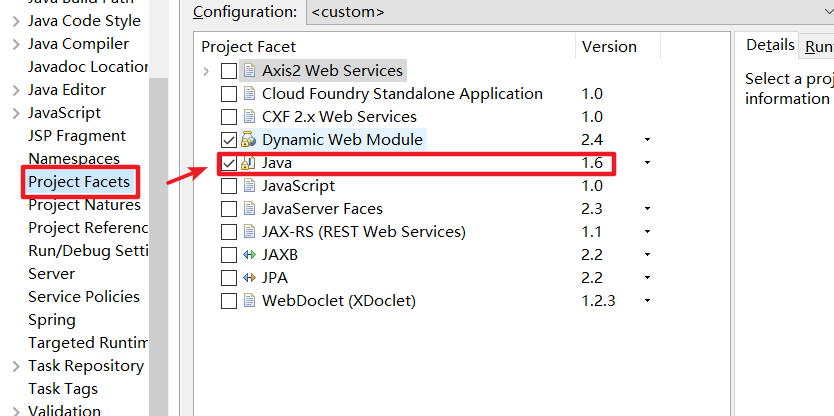The width and height of the screenshot is (834, 416).
Task: Open the JAX-RS version dropdown
Action: coord(647,232)
